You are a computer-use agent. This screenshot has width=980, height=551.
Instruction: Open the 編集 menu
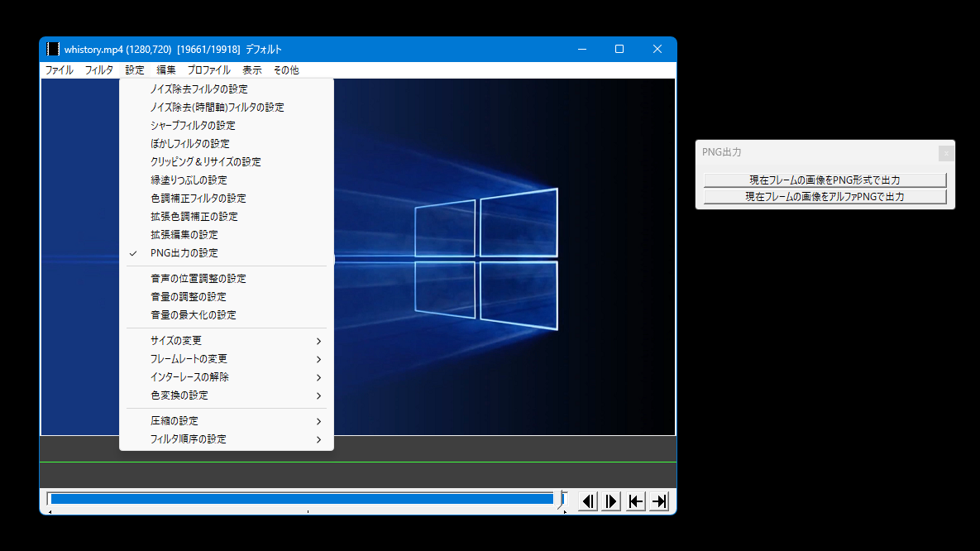[x=165, y=70]
